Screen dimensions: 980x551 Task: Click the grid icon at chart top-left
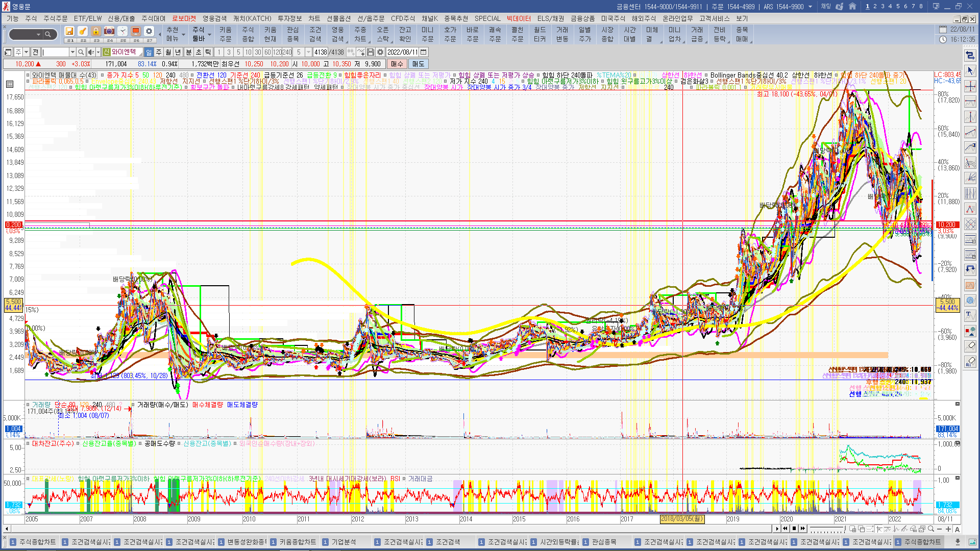tap(9, 84)
